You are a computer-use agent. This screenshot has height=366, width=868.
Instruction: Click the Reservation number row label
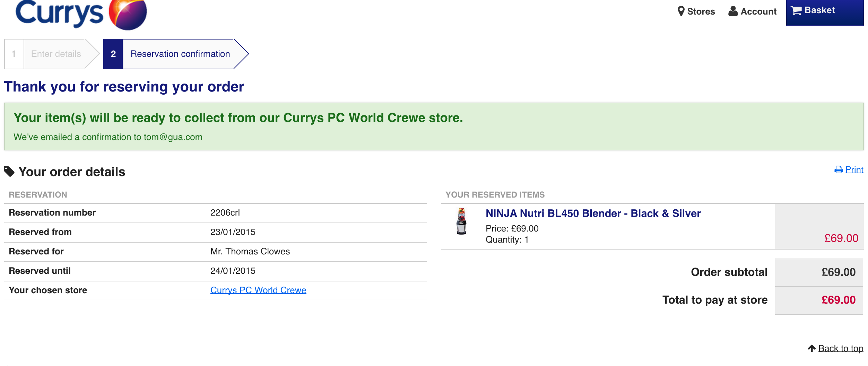click(x=52, y=212)
